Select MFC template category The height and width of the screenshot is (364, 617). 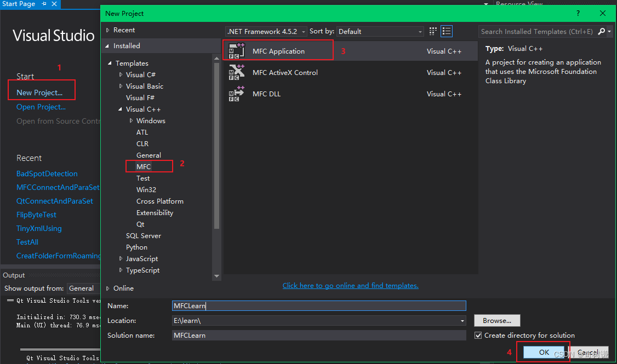144,166
